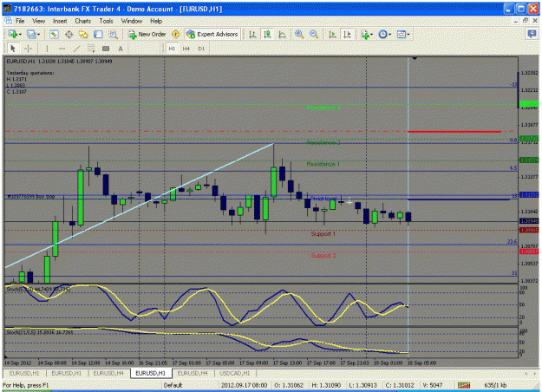Click the 'Resistance 3' chart label
Viewport: 542px width, 392px height.
point(323,108)
